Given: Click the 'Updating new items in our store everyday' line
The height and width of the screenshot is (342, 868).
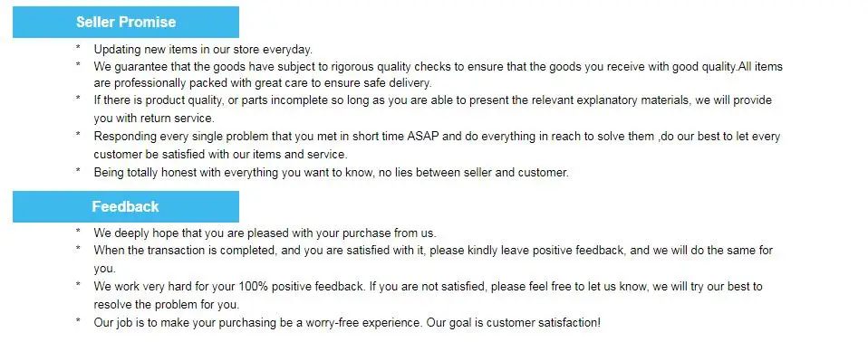Looking at the screenshot, I should coord(203,49).
